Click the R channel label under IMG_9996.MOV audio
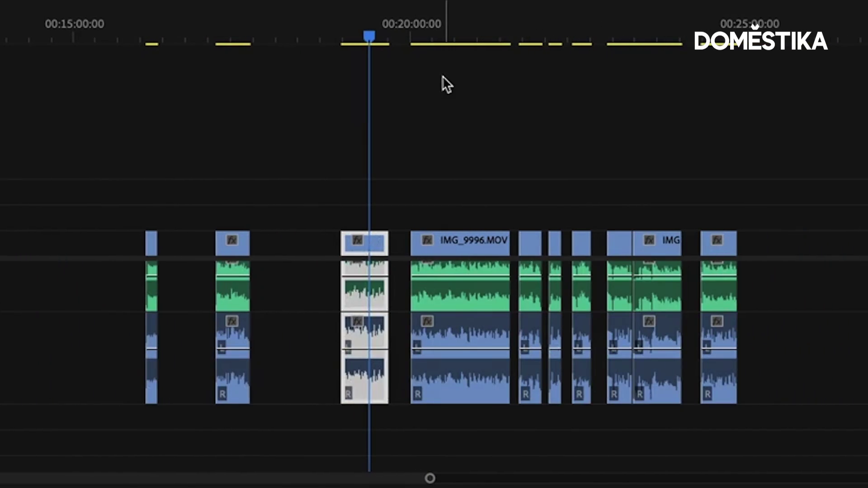This screenshot has width=868, height=488. click(x=417, y=394)
